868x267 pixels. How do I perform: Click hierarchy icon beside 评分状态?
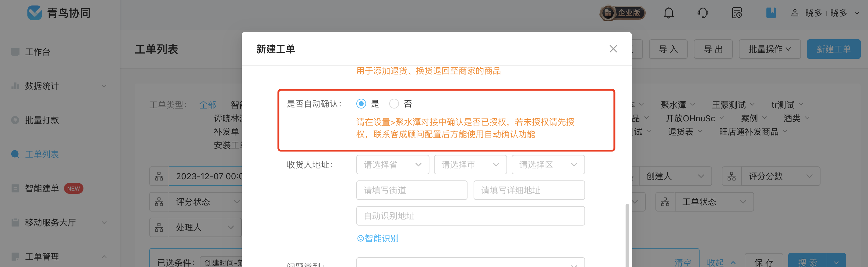(159, 201)
